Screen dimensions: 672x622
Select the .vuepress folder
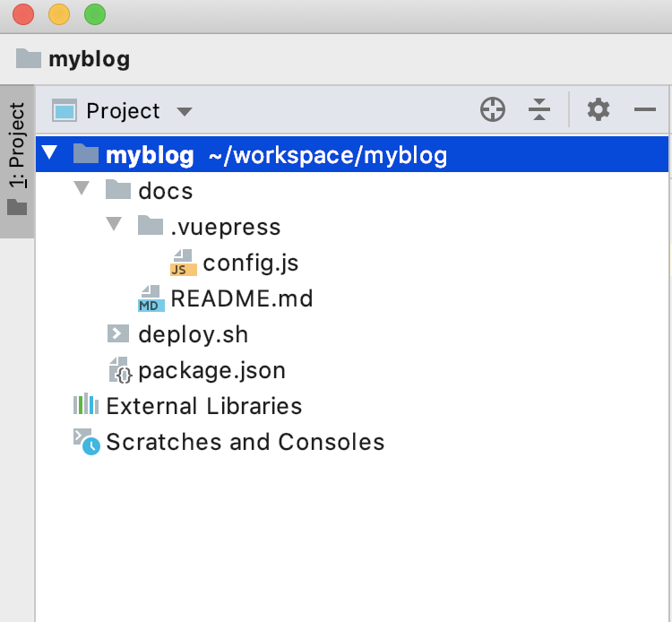(x=351, y=227)
